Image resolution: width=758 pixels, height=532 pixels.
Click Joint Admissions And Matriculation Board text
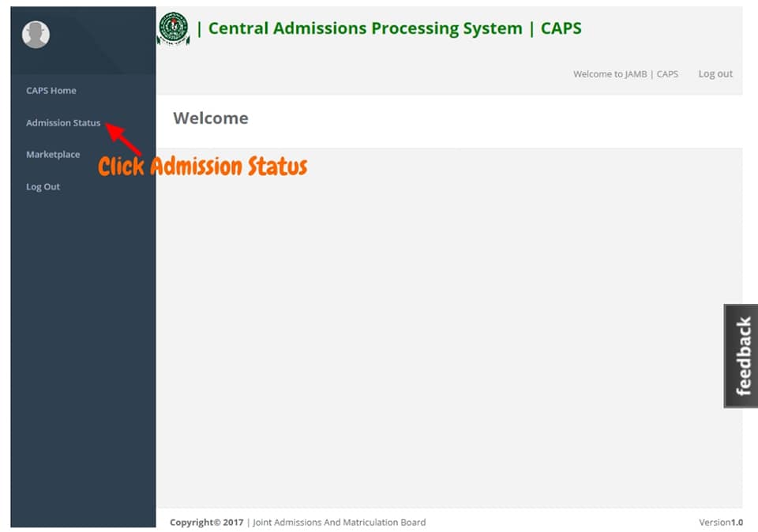[340, 523]
